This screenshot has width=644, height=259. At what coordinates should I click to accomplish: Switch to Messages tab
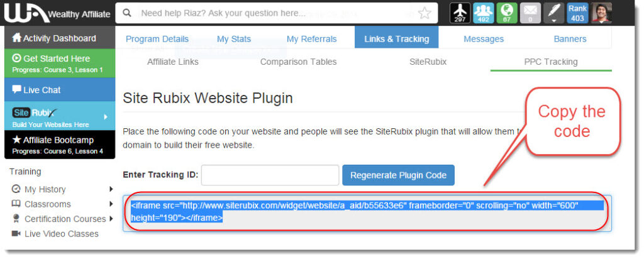coord(484,39)
